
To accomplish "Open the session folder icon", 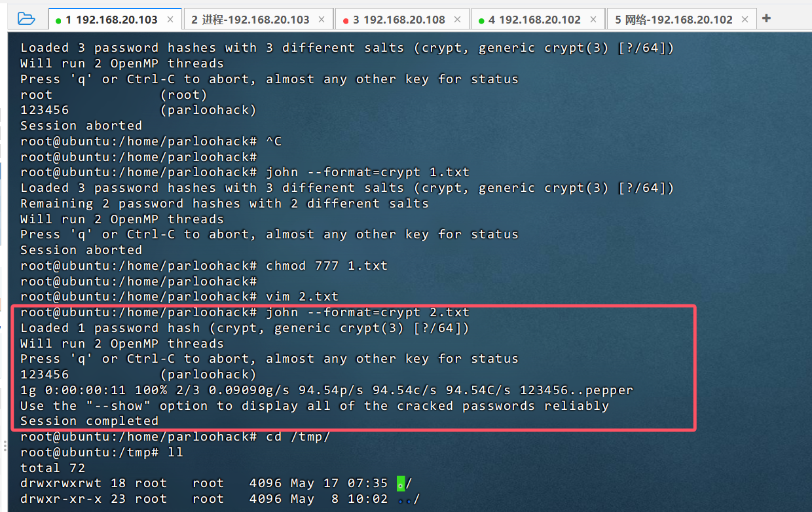I will pyautogui.click(x=26, y=18).
